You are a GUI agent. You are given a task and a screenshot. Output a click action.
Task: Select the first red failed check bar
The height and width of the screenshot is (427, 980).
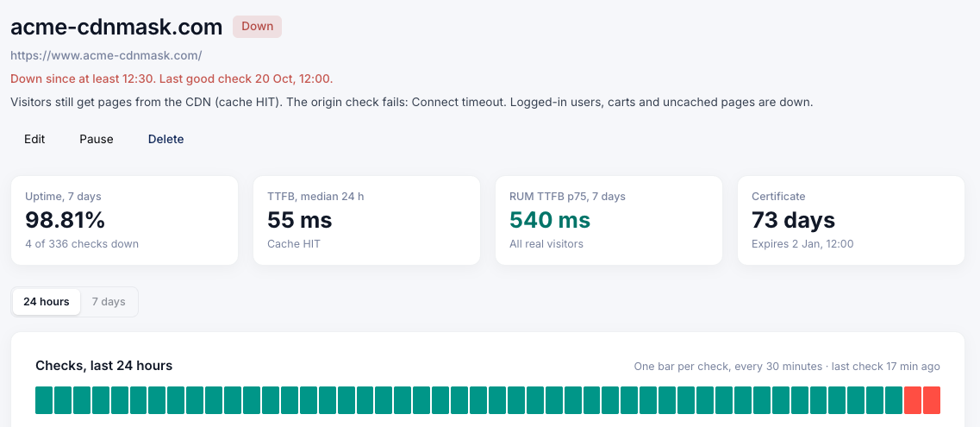pyautogui.click(x=913, y=400)
